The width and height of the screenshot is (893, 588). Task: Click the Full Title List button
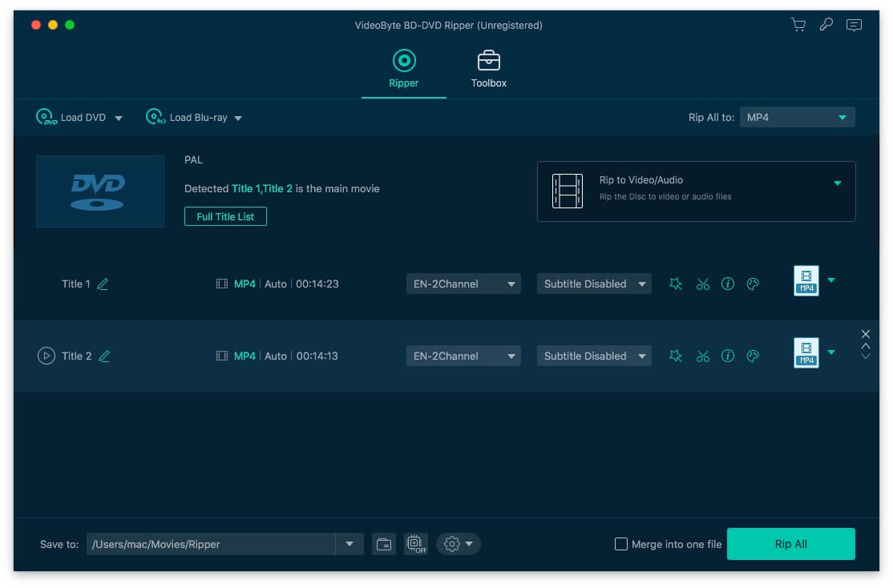225,217
